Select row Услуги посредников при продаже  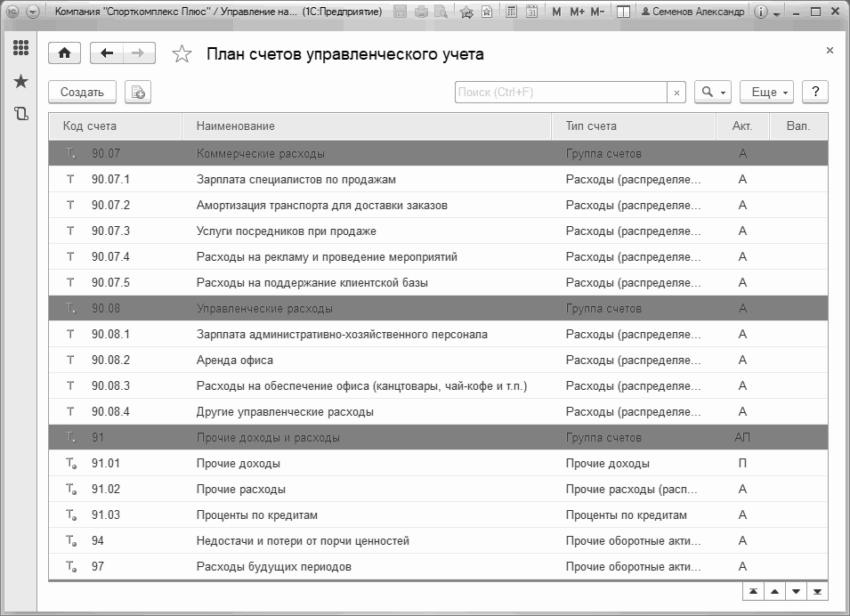(x=438, y=231)
